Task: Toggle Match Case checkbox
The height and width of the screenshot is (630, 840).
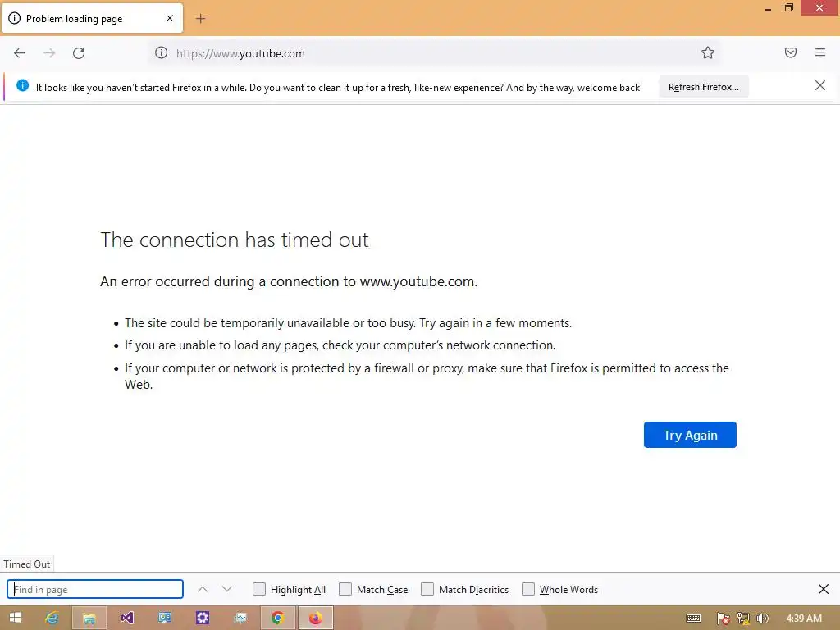Action: click(345, 589)
